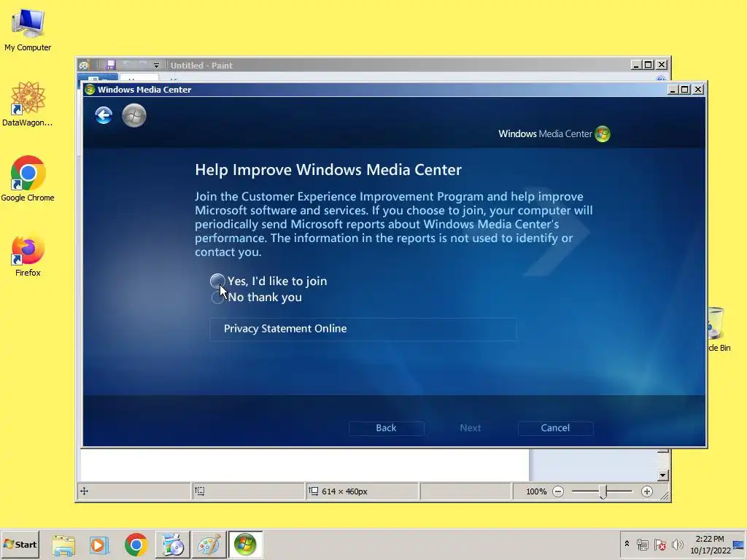This screenshot has height=560, width=747.
Task: Click the 100% zoom level in Paint
Action: pyautogui.click(x=536, y=491)
